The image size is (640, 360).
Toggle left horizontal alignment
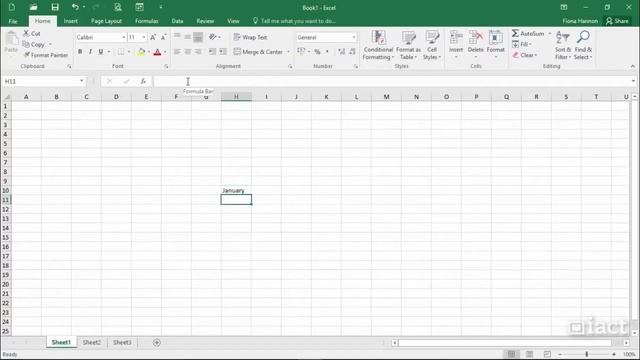click(x=177, y=51)
